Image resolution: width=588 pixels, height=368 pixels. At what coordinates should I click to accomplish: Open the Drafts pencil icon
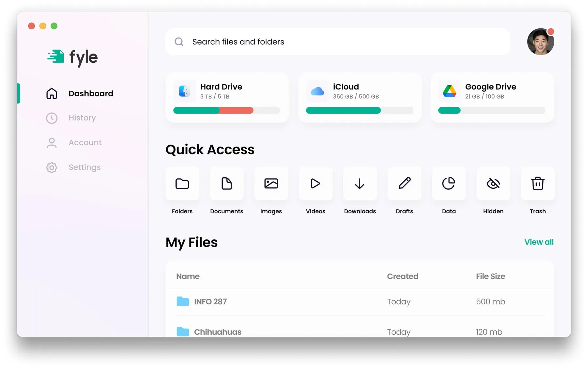404,184
